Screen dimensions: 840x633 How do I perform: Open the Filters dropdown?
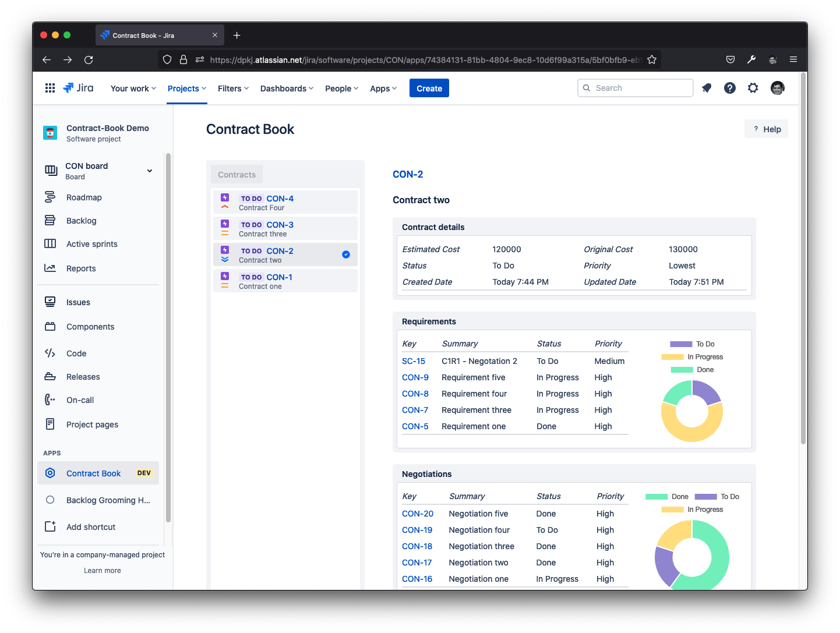click(x=233, y=89)
